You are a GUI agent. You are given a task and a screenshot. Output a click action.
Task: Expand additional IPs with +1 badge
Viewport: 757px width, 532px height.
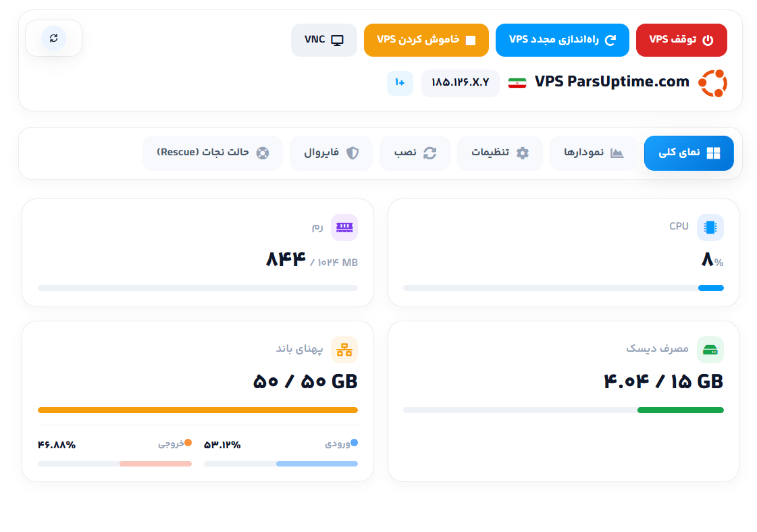(x=400, y=83)
